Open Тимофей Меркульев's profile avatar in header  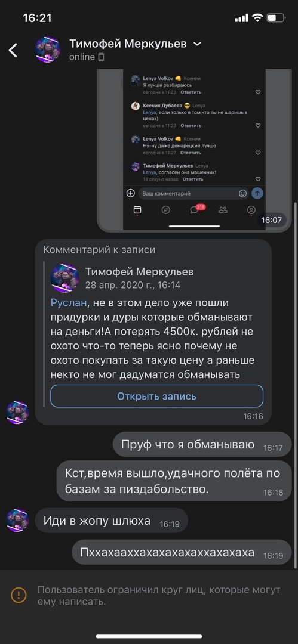47,49
